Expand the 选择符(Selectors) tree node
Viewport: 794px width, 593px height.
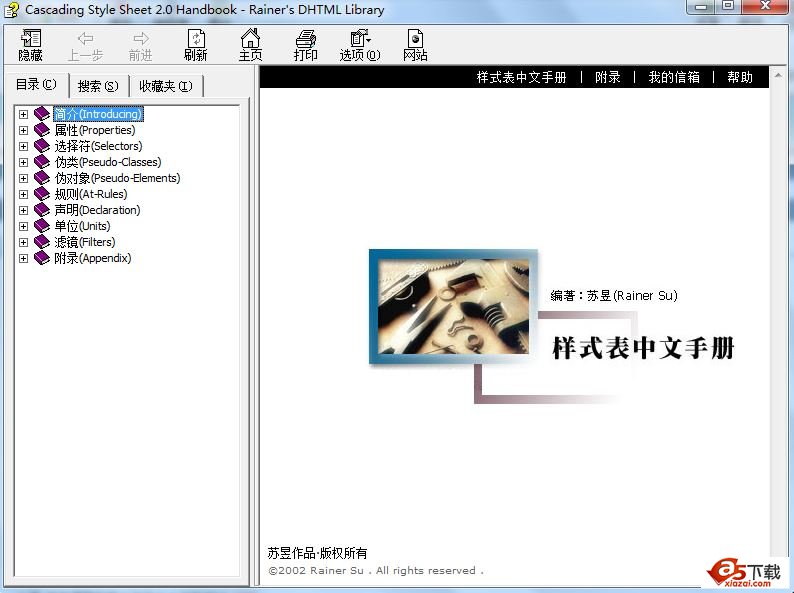23,146
